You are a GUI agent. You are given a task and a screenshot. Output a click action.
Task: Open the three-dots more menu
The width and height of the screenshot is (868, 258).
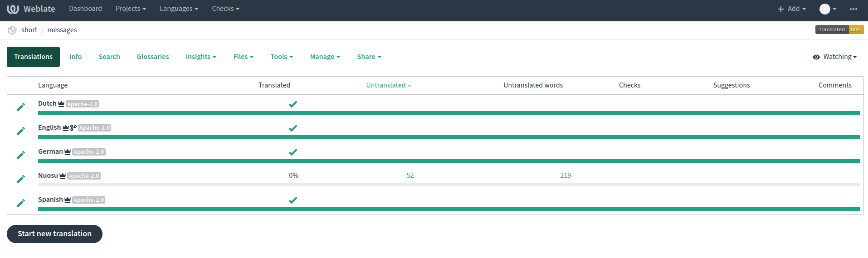click(x=853, y=9)
